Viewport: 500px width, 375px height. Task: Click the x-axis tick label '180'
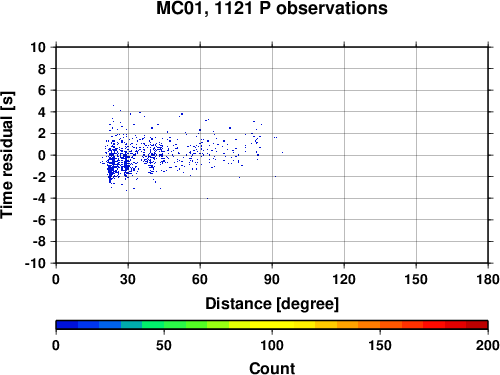coord(488,279)
